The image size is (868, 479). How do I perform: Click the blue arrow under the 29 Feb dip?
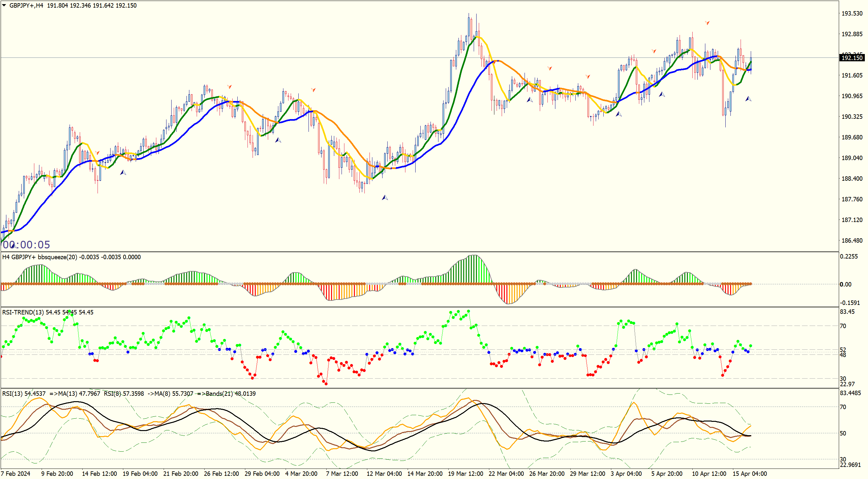278,140
